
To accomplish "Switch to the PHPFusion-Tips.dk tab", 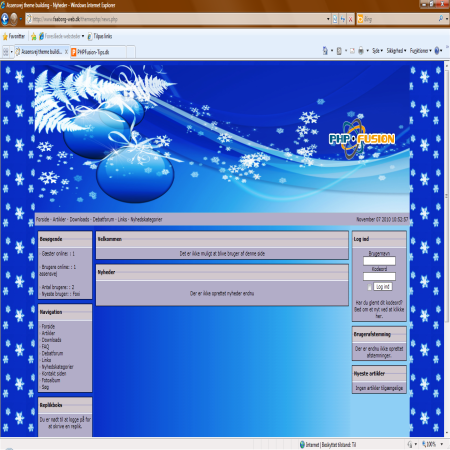I will click(98, 52).
